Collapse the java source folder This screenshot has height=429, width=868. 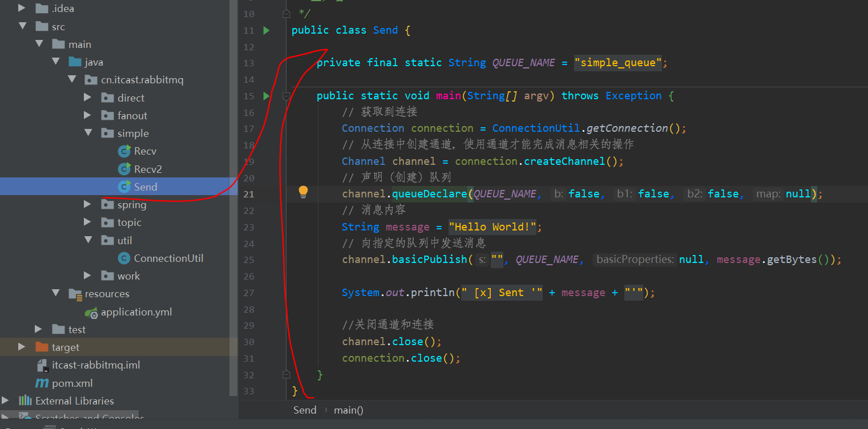(55, 62)
